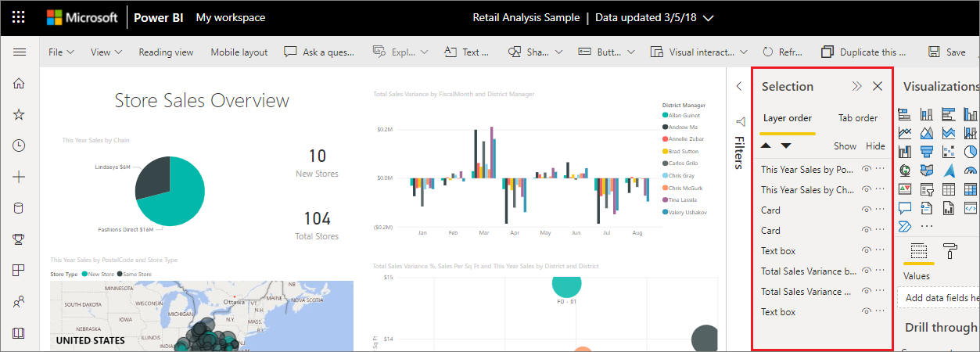Select the scatter chart visualization icon
This screenshot has height=352, width=980.
[949, 152]
